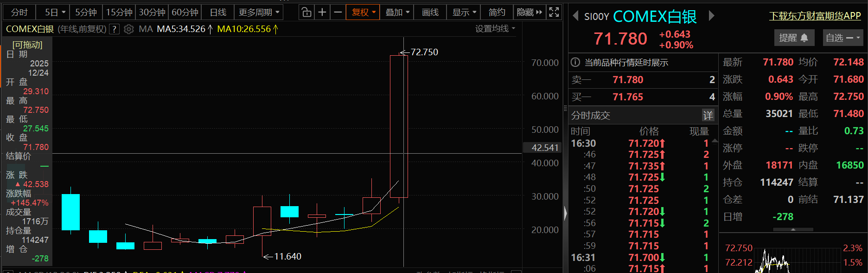868x273 pixels.
Task: Open 设置均线 moving average settings
Action: pos(495,29)
